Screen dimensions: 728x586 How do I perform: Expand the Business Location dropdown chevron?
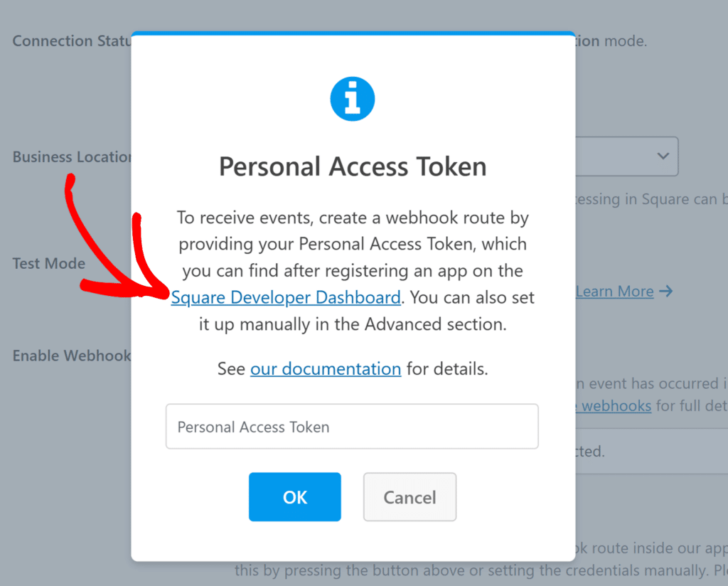click(x=663, y=156)
